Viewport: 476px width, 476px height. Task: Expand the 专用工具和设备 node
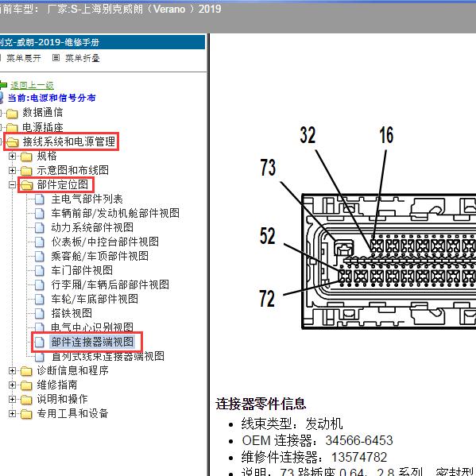coord(12,413)
